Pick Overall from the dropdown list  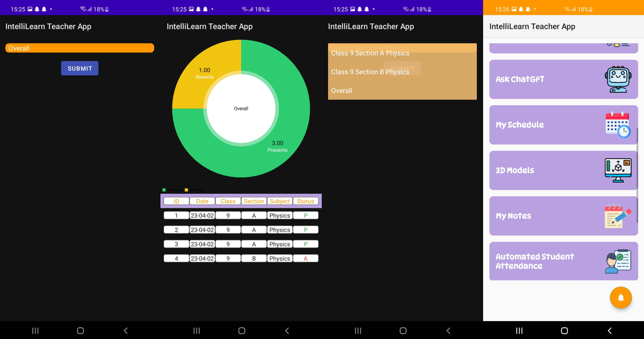[x=341, y=91]
